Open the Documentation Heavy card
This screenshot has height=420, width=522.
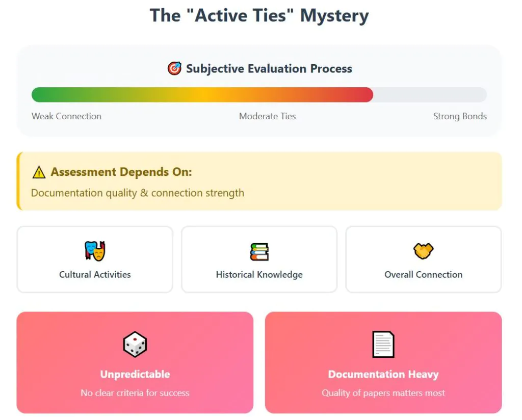[383, 362]
